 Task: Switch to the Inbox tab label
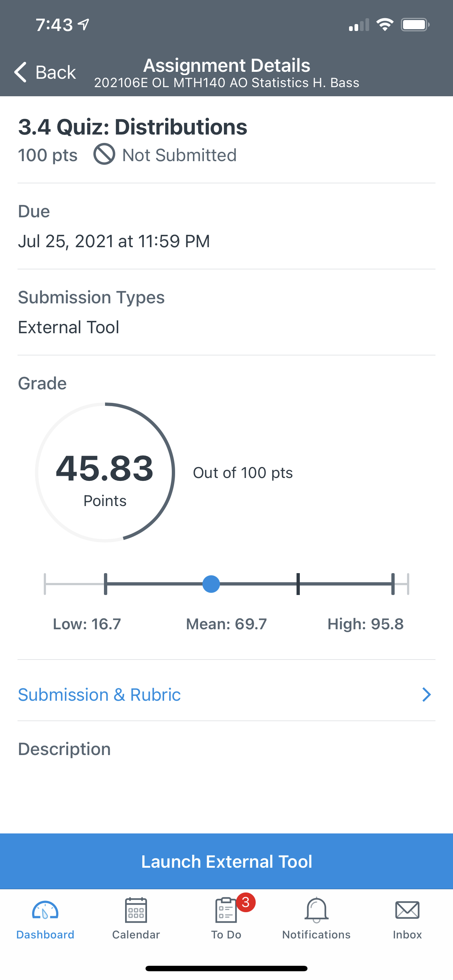pyautogui.click(x=407, y=935)
